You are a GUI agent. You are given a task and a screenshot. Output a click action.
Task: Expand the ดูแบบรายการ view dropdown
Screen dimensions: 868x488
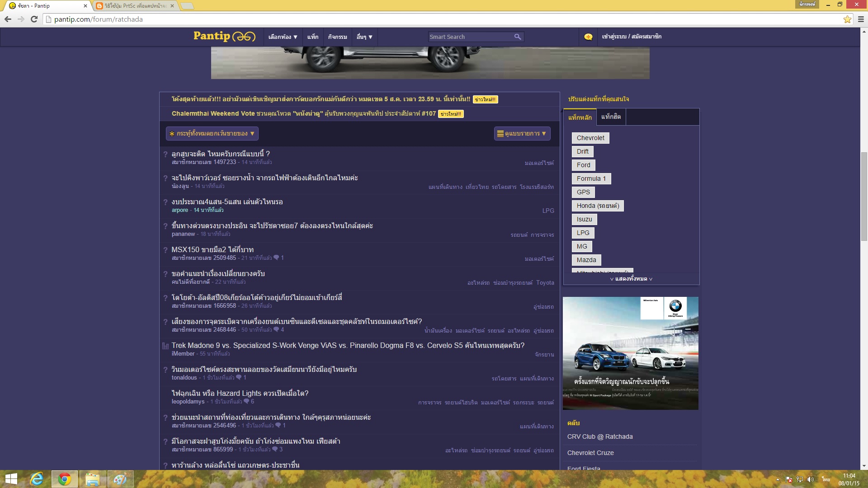click(522, 133)
